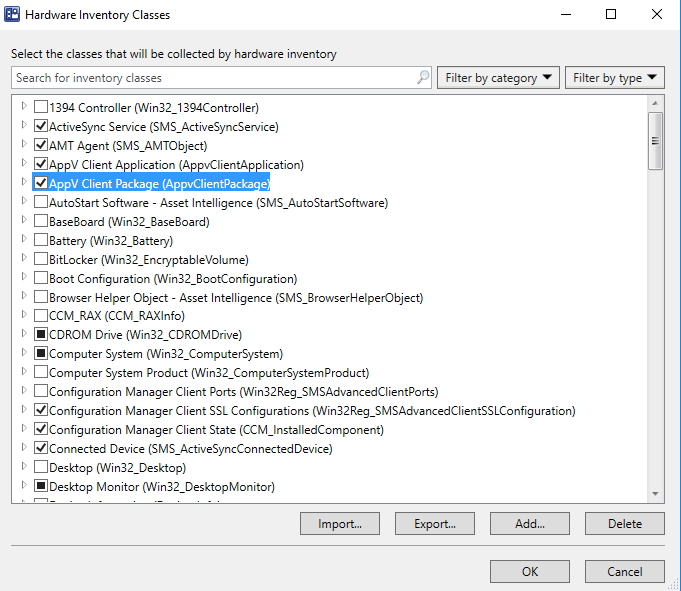The width and height of the screenshot is (681, 591).
Task: Dismiss dialog with Cancel button
Action: click(625, 571)
